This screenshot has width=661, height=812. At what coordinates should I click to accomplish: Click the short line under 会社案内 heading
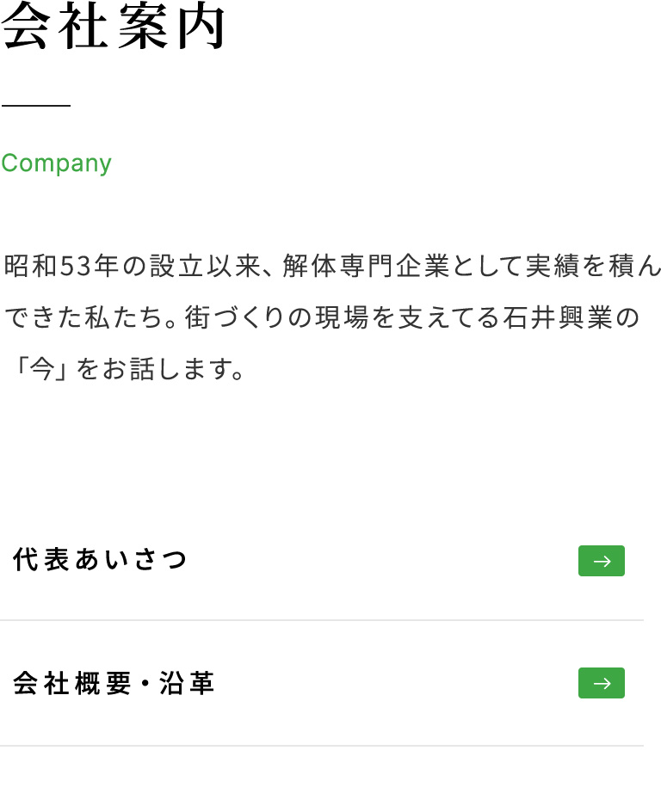(35, 105)
